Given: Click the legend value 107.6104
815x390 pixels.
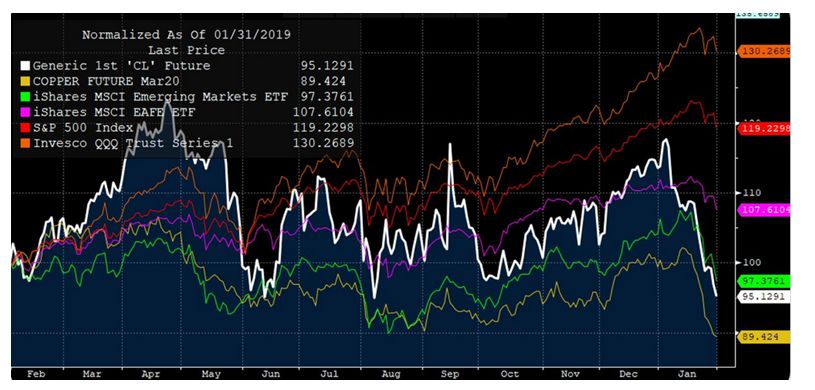Looking at the screenshot, I should pos(323,112).
